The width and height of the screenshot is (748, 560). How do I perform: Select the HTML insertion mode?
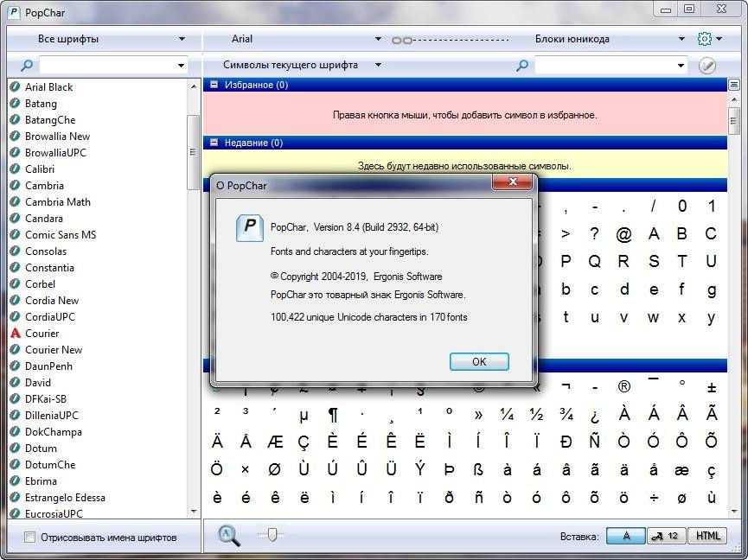[707, 536]
